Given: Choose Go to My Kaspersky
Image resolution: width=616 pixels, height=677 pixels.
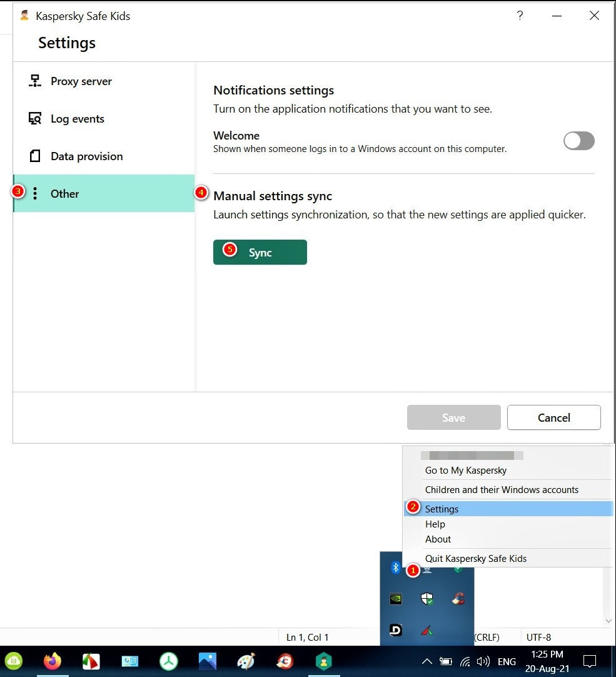Looking at the screenshot, I should click(x=466, y=470).
